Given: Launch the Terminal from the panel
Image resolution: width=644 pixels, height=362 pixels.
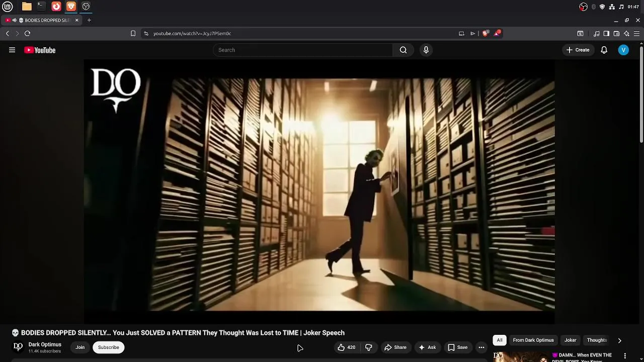Looking at the screenshot, I should point(41,7).
